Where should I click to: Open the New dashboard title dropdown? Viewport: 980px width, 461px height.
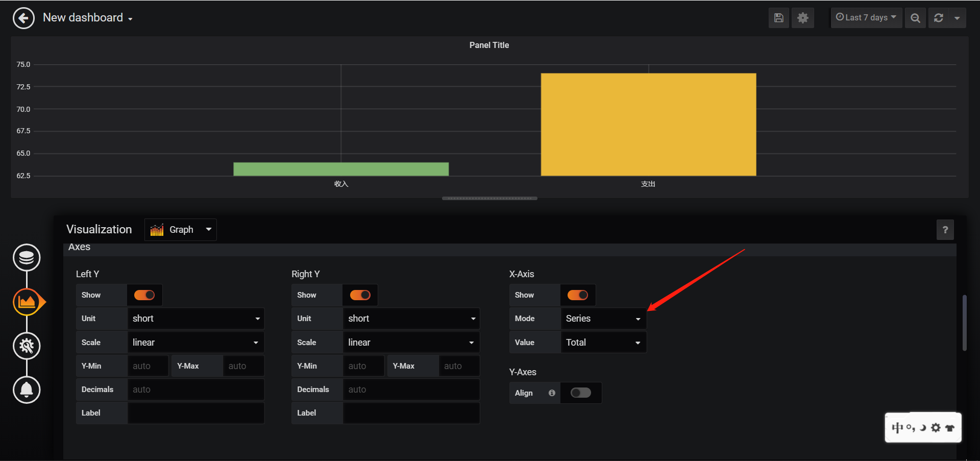88,18
